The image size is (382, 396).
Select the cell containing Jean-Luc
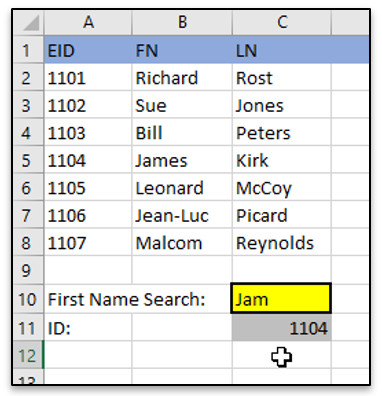182,215
